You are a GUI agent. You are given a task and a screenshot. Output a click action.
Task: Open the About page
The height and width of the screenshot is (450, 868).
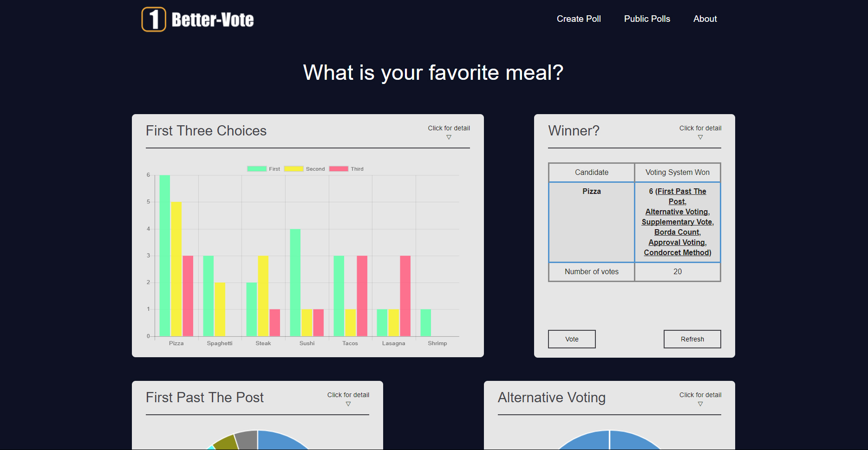[705, 19]
